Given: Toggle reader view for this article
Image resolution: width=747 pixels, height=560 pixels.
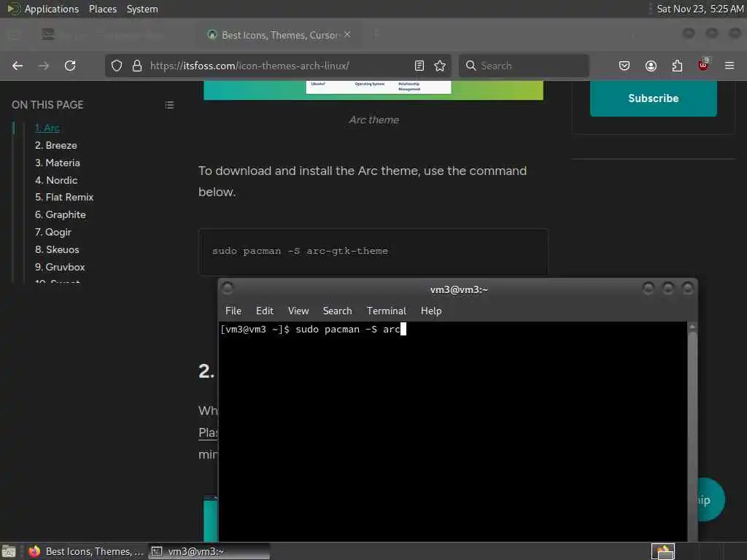Looking at the screenshot, I should point(419,66).
